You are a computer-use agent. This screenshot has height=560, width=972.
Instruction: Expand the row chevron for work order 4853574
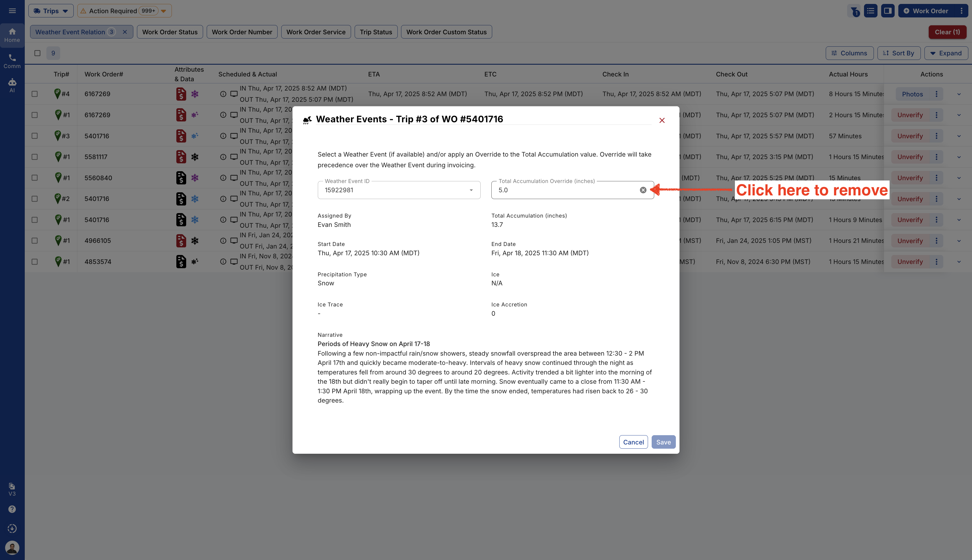coord(958,261)
